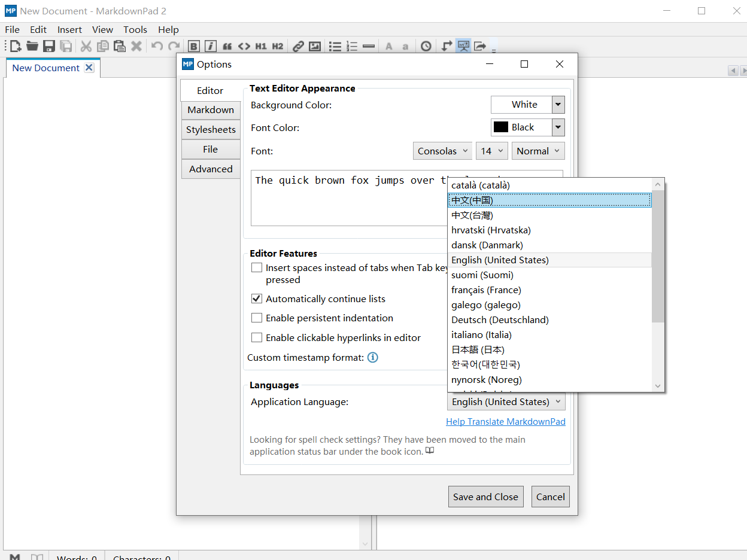
Task: Create a new document from the toolbar
Action: click(16, 46)
